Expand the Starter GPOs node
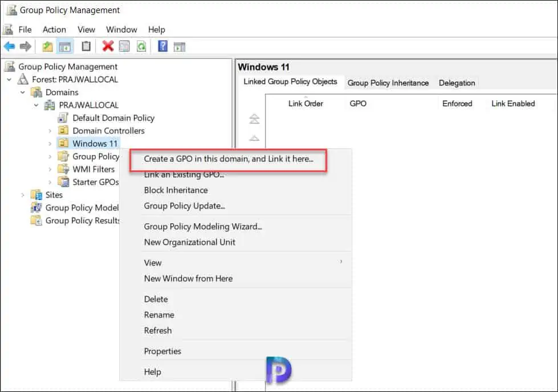 (50, 182)
